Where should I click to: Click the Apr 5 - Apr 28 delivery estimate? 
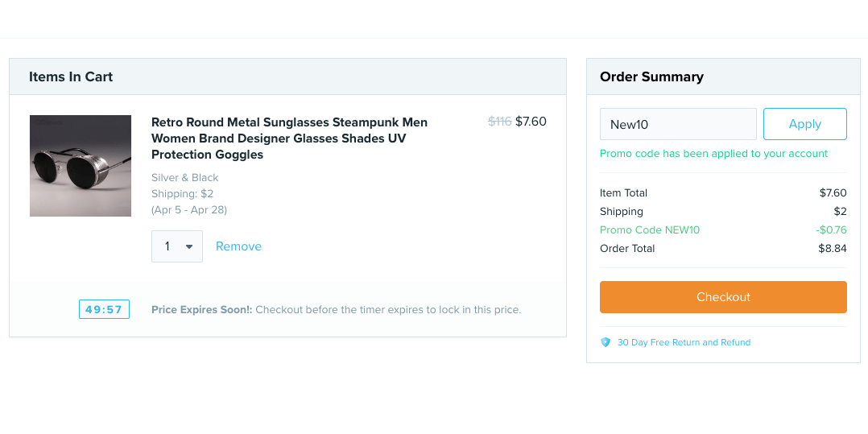tap(189, 209)
